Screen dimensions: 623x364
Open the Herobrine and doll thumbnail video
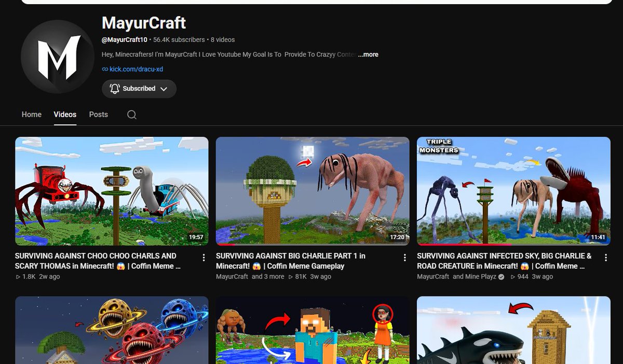[x=313, y=330]
